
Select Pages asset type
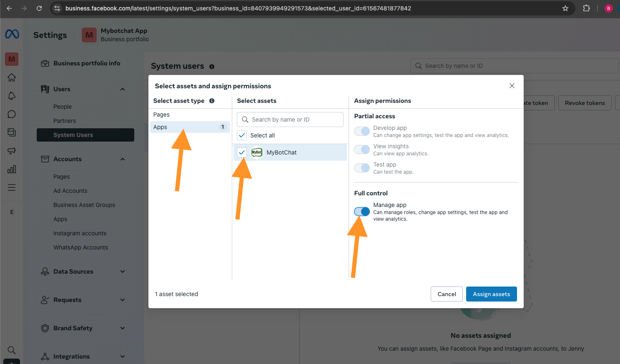point(161,115)
